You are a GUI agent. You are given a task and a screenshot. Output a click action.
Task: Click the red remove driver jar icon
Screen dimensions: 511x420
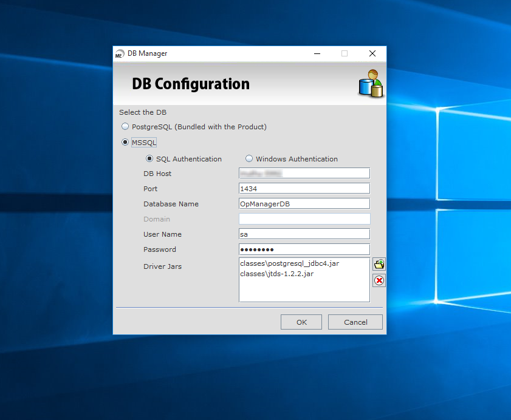coord(379,280)
